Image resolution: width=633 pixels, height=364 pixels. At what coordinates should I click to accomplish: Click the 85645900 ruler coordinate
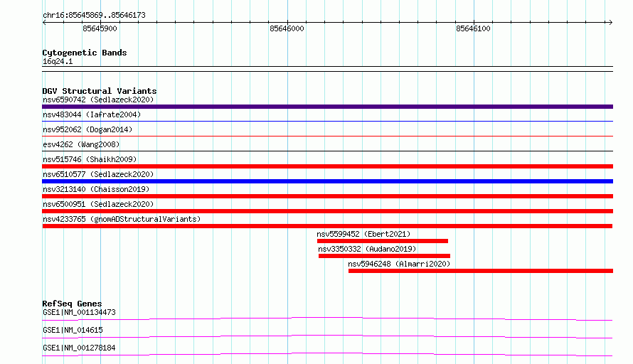(x=100, y=28)
